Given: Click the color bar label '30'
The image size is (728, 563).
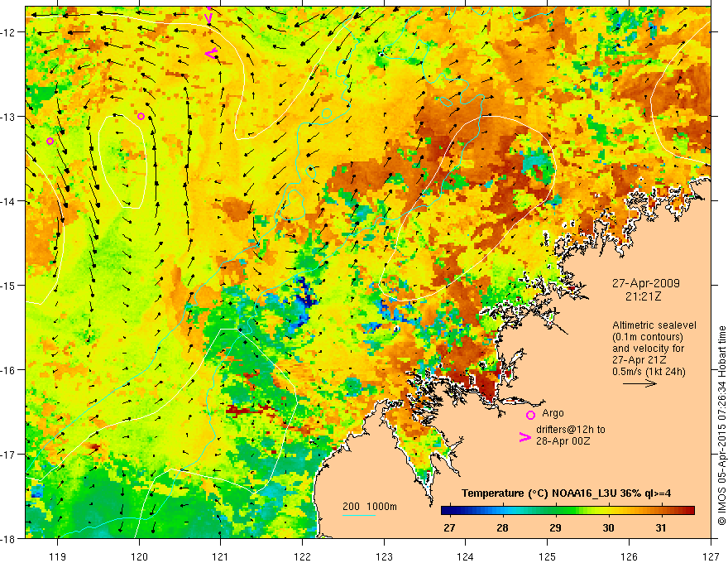Looking at the screenshot, I should (608, 527).
